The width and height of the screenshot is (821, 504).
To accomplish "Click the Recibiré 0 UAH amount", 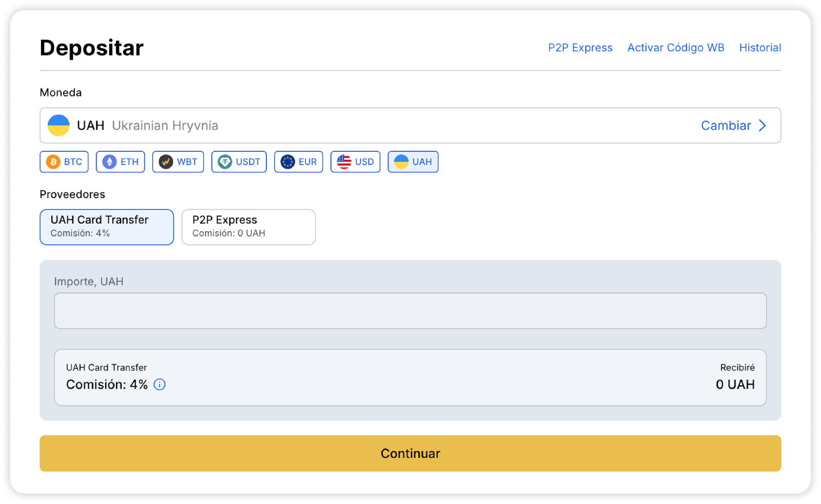I will (735, 385).
